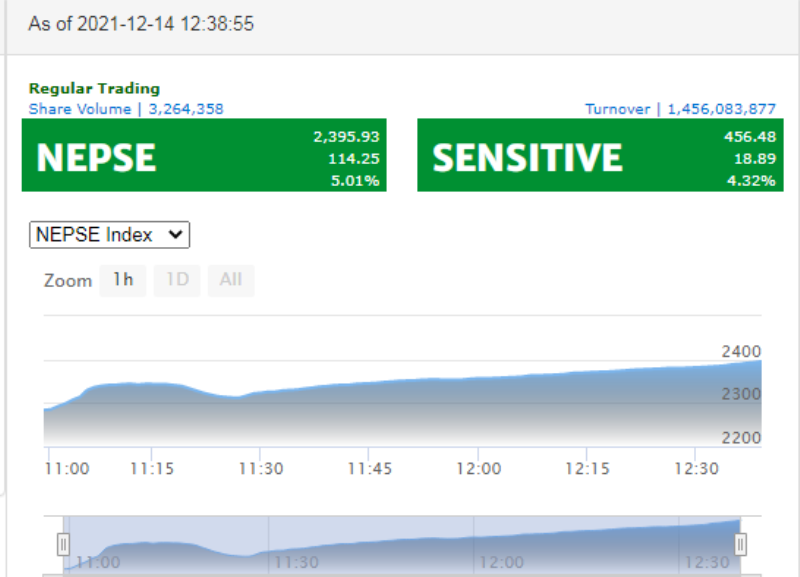Click the NEPSE point change 114.25
The width and height of the screenshot is (800, 577).
point(354,159)
